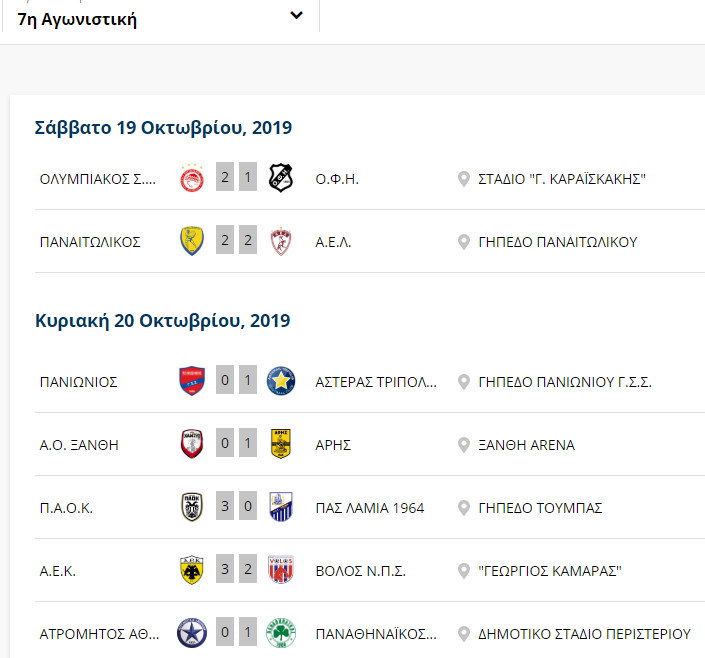Image resolution: width=705 pixels, height=658 pixels.
Task: Click the Panetolikos yellow-blue crest
Action: (192, 241)
